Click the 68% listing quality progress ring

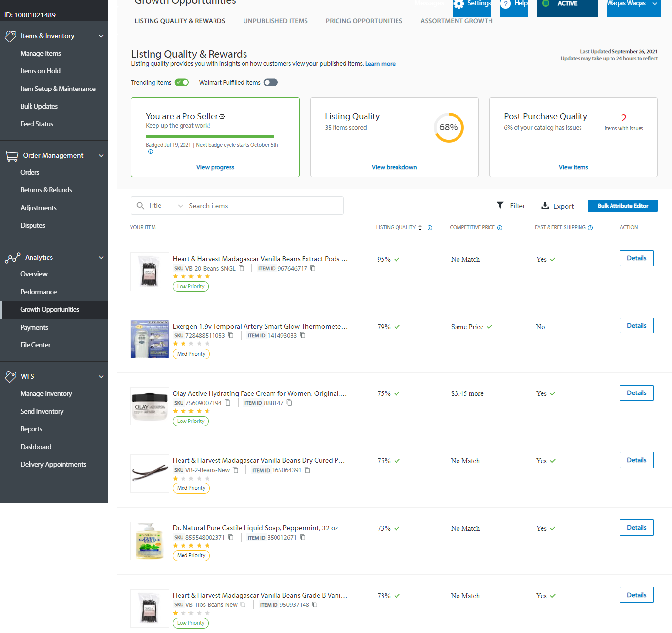[449, 128]
